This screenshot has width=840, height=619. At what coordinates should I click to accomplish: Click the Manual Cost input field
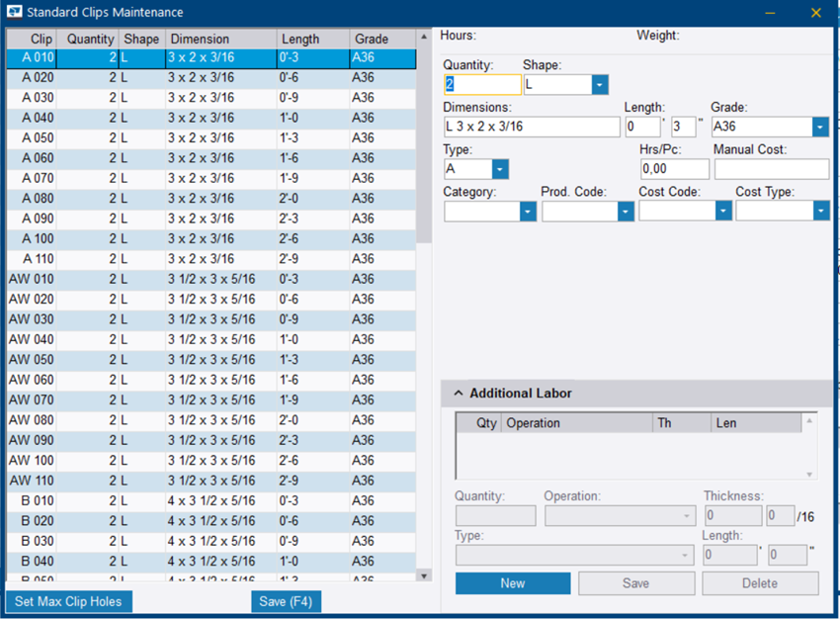click(771, 169)
